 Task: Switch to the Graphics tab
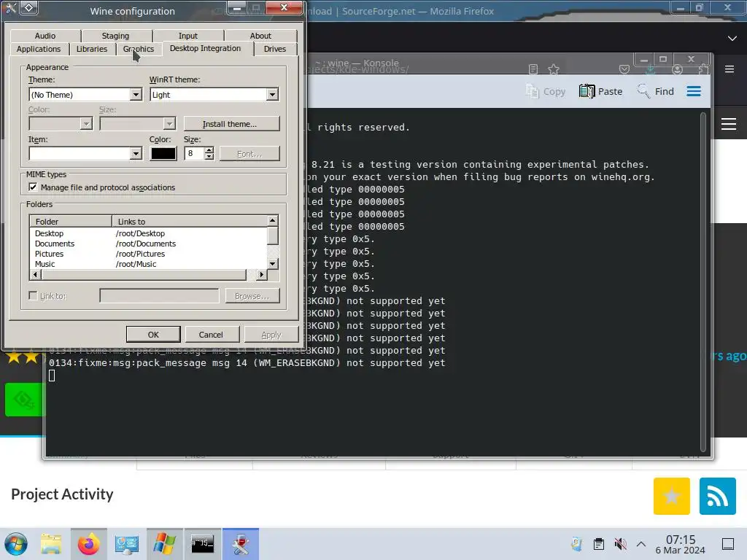[139, 49]
